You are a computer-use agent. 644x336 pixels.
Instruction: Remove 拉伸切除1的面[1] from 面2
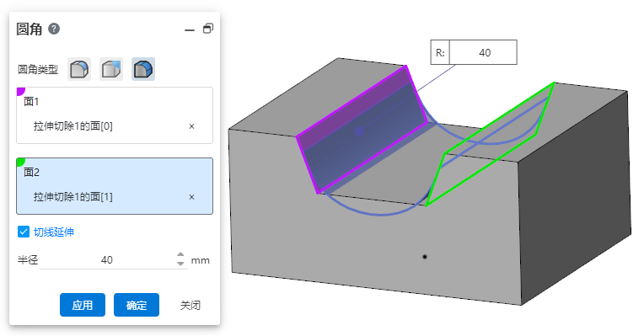pyautogui.click(x=191, y=197)
